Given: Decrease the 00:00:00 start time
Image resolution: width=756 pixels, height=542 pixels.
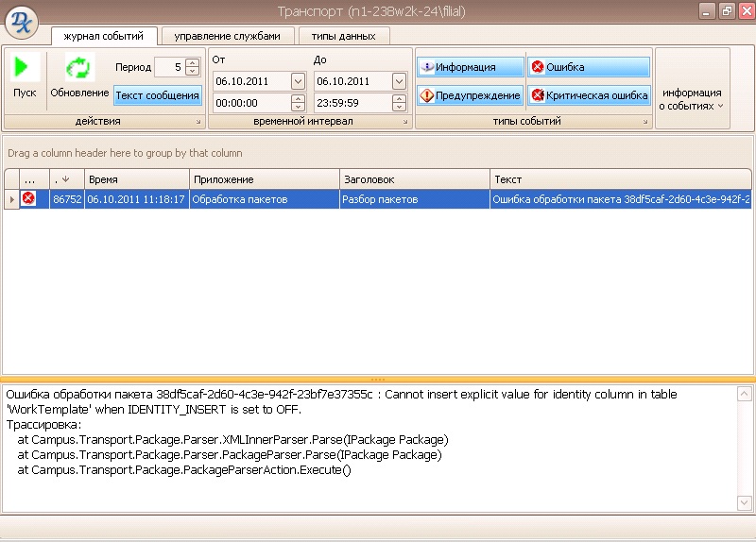Looking at the screenshot, I should pyautogui.click(x=299, y=107).
